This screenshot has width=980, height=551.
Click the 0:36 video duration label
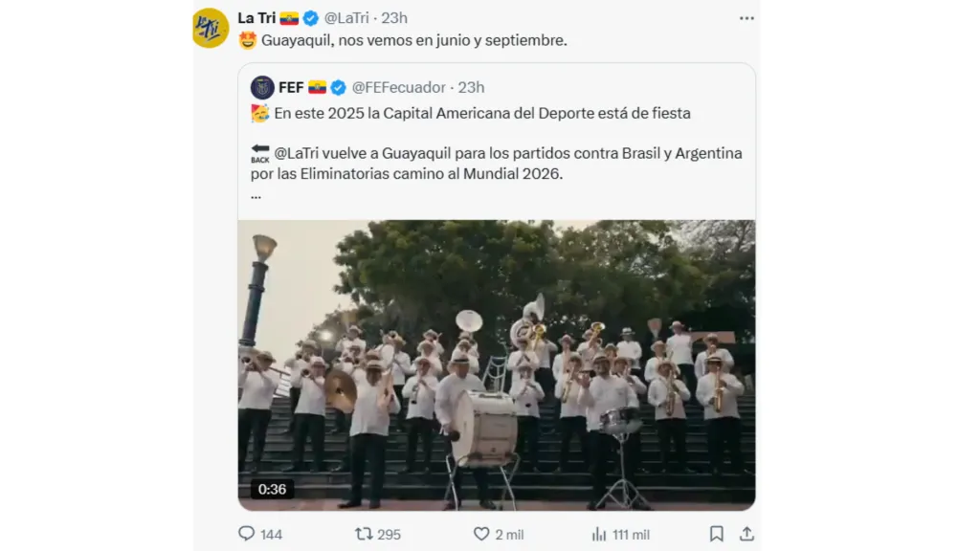pos(272,489)
